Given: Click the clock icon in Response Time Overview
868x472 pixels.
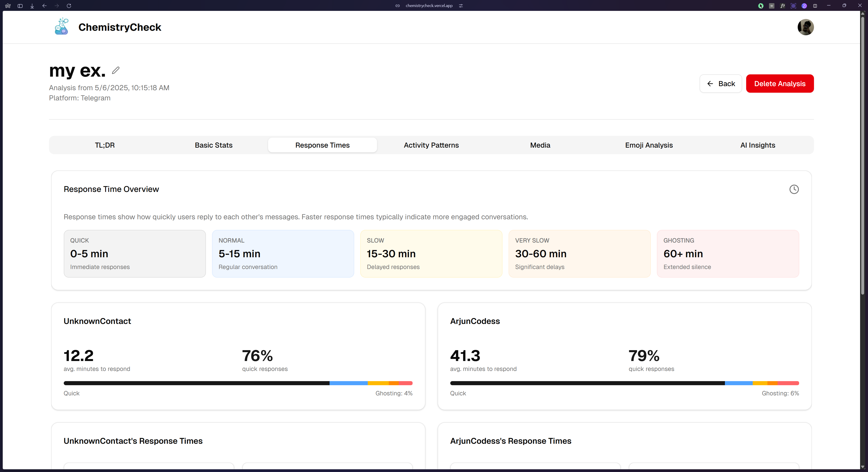Looking at the screenshot, I should click(x=794, y=189).
